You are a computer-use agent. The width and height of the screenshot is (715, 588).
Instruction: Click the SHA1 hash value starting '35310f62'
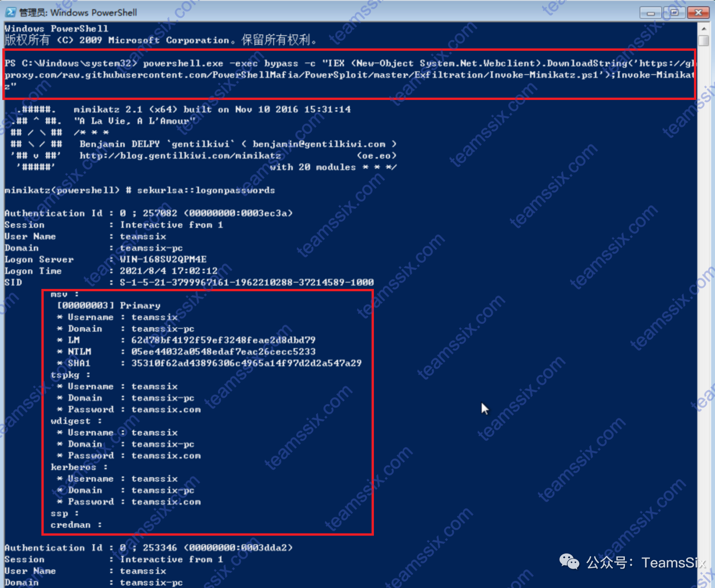click(x=246, y=363)
